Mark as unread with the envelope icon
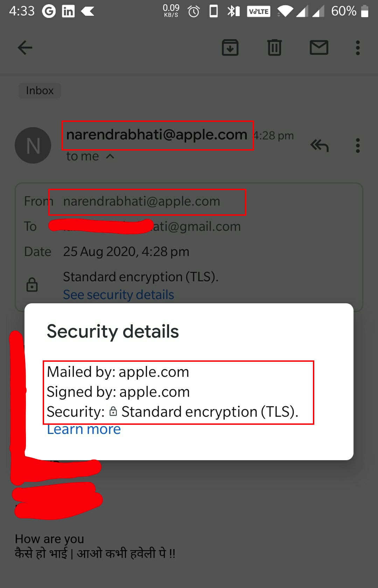Screen dimensions: 378x588 coord(319,48)
